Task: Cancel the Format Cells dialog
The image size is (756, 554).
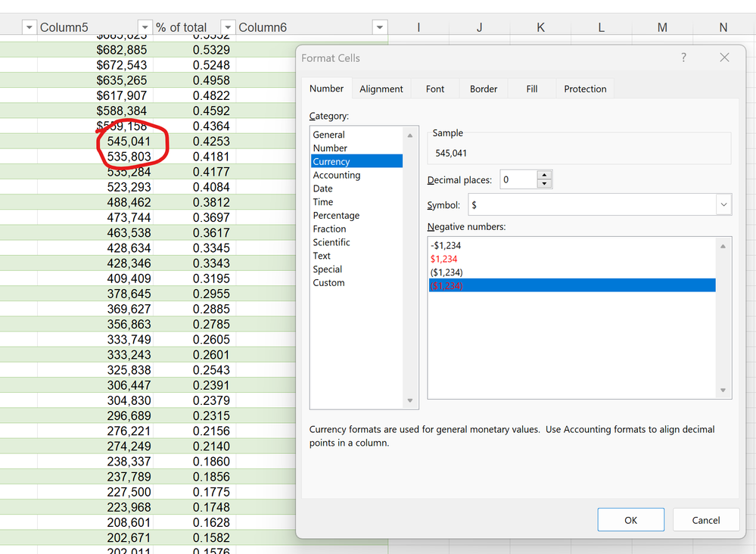Action: [706, 520]
